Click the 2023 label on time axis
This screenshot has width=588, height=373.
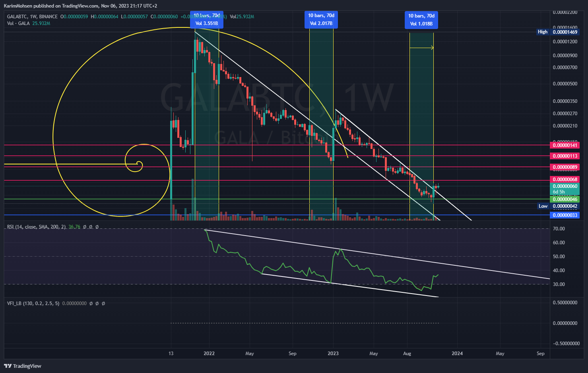(333, 354)
